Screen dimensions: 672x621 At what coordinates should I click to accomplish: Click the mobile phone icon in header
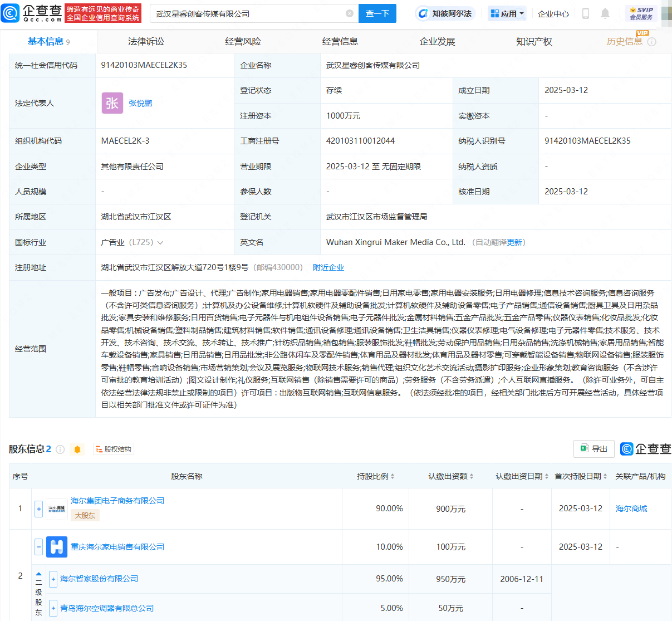(x=586, y=13)
